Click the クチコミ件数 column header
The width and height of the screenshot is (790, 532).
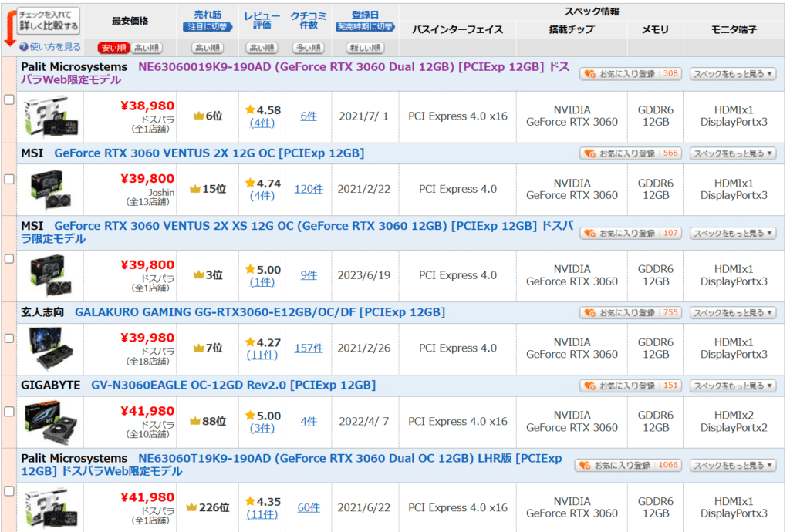tap(309, 21)
